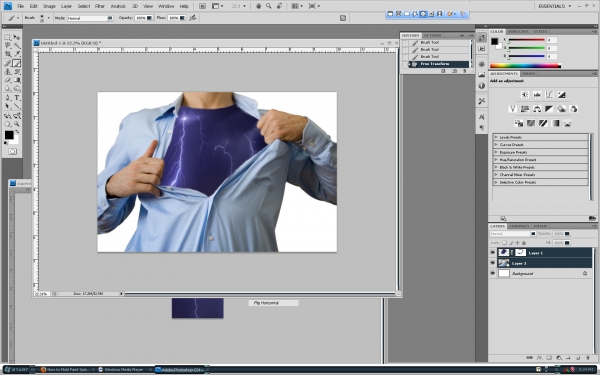This screenshot has width=600, height=375.
Task: Select the Dodge tool
Action: (x=17, y=88)
